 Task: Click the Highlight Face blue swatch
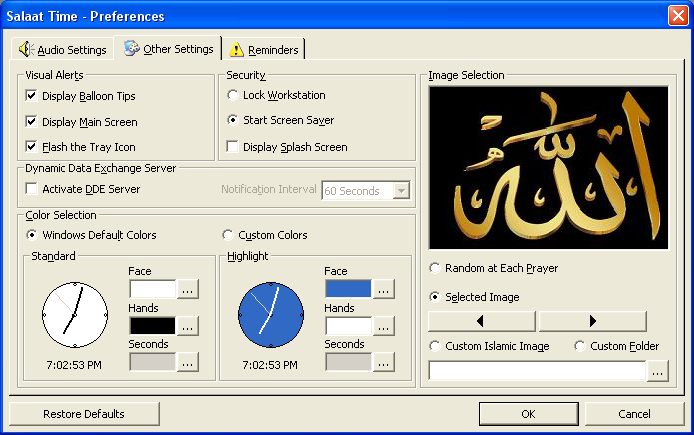[x=348, y=289]
